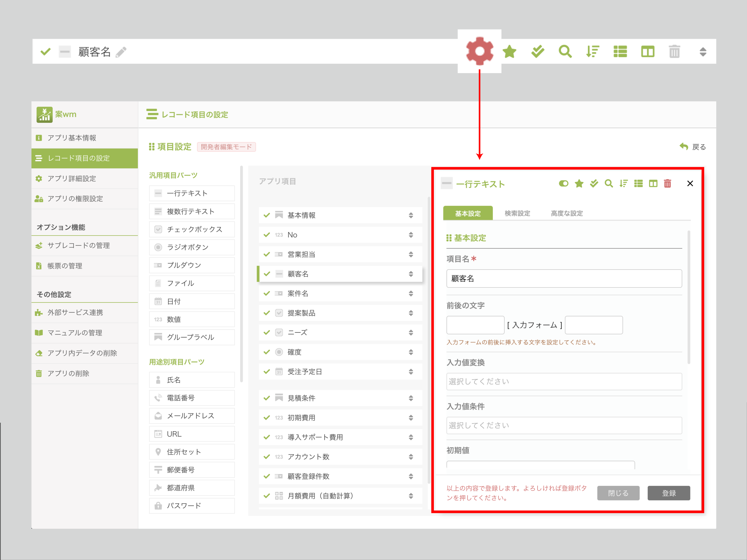The width and height of the screenshot is (747, 560).
Task: Switch to the 検索設定 tab
Action: click(x=517, y=213)
